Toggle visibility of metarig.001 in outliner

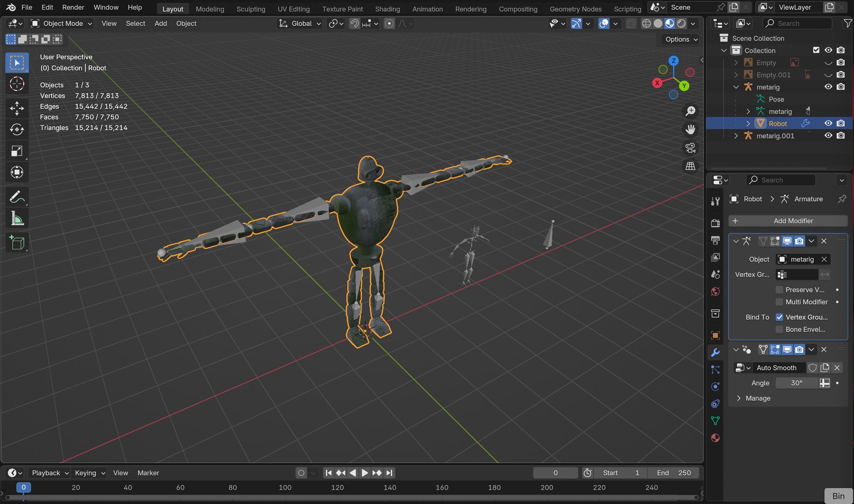[828, 135]
